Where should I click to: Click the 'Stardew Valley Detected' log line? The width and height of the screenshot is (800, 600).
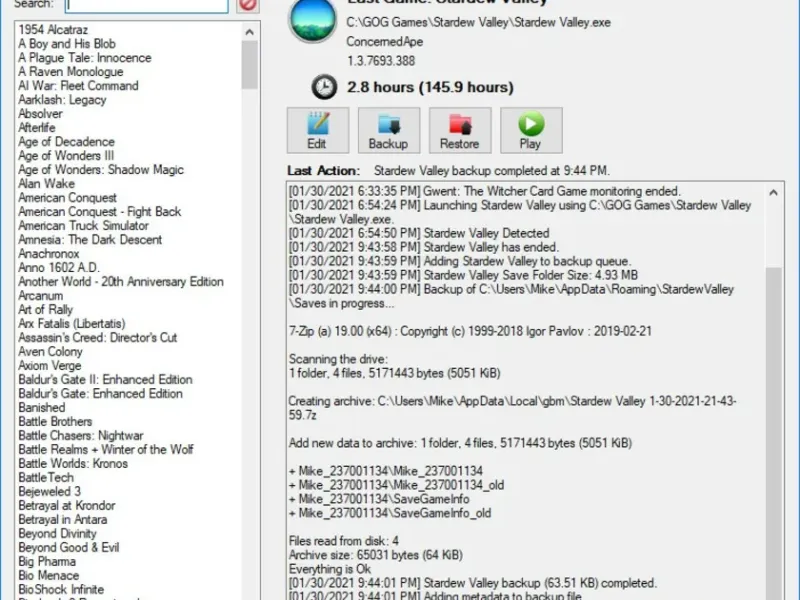pos(419,233)
